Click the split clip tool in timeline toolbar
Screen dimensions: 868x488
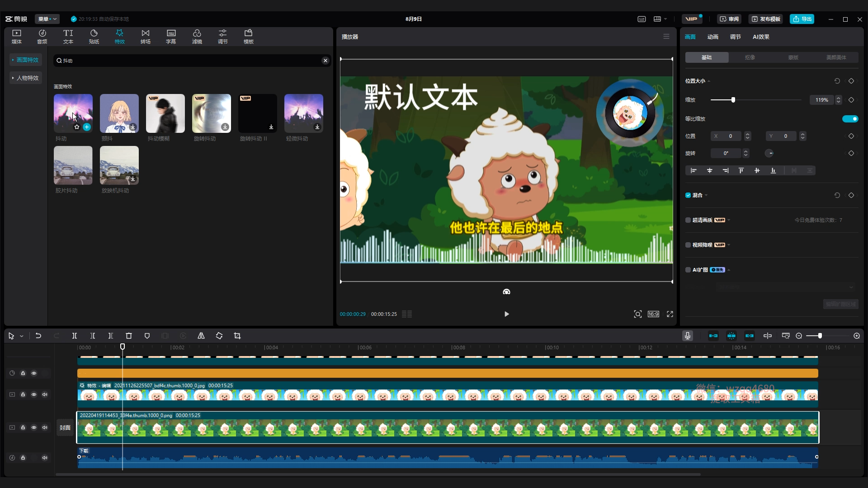(75, 336)
